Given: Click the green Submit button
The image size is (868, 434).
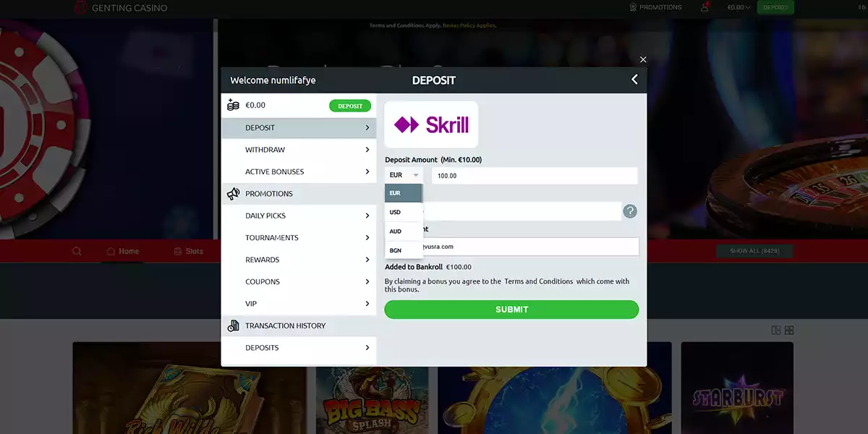Looking at the screenshot, I should [x=511, y=310].
